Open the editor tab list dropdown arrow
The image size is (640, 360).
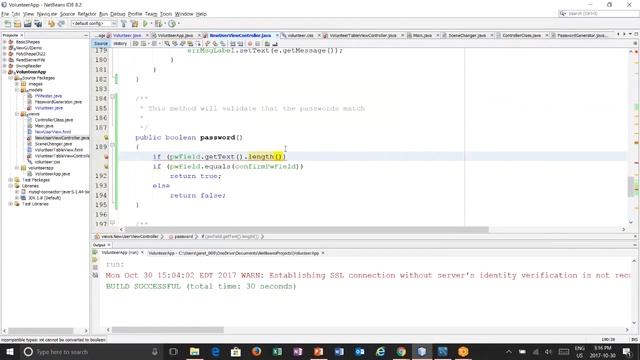click(x=630, y=34)
